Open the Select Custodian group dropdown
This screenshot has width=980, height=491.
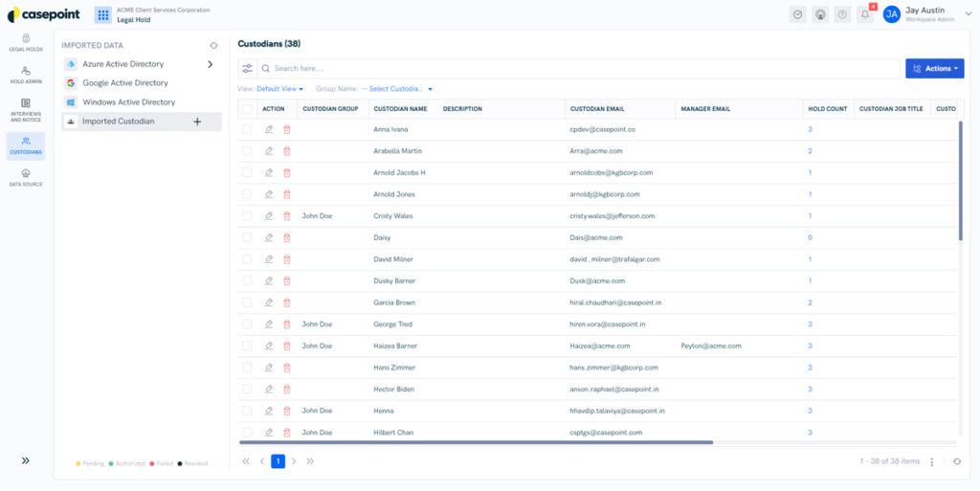[397, 89]
